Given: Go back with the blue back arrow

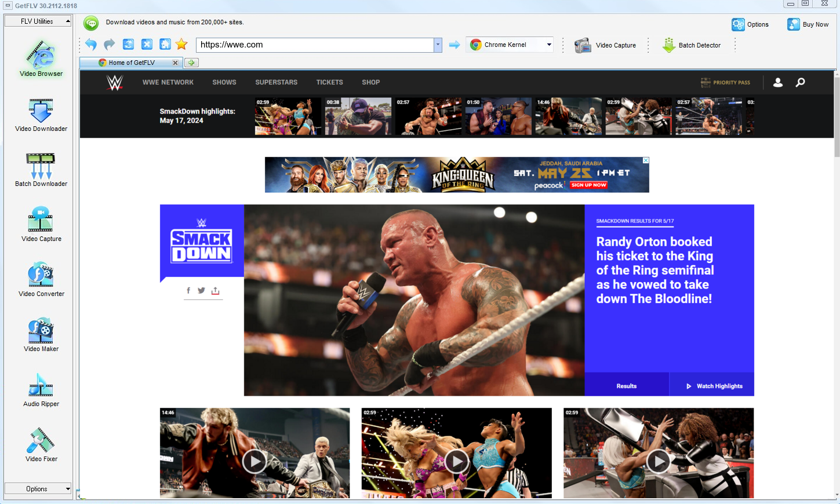Looking at the screenshot, I should (91, 45).
